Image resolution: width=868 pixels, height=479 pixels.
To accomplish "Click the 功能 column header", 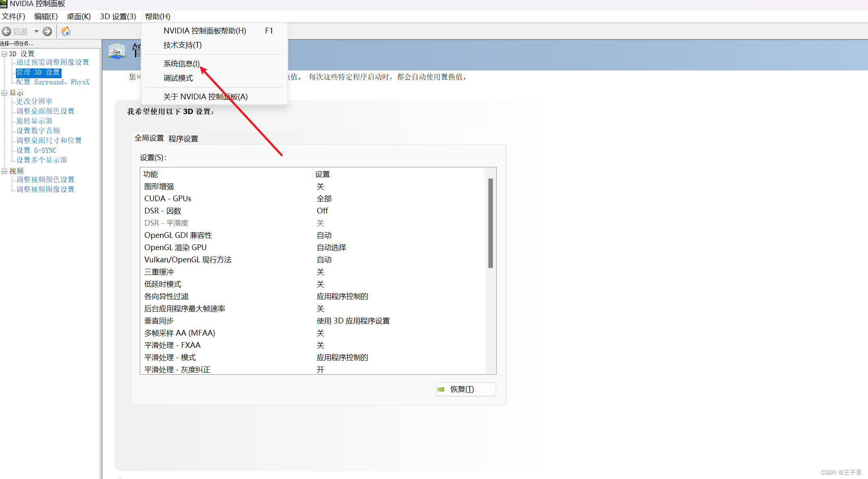I will 226,174.
